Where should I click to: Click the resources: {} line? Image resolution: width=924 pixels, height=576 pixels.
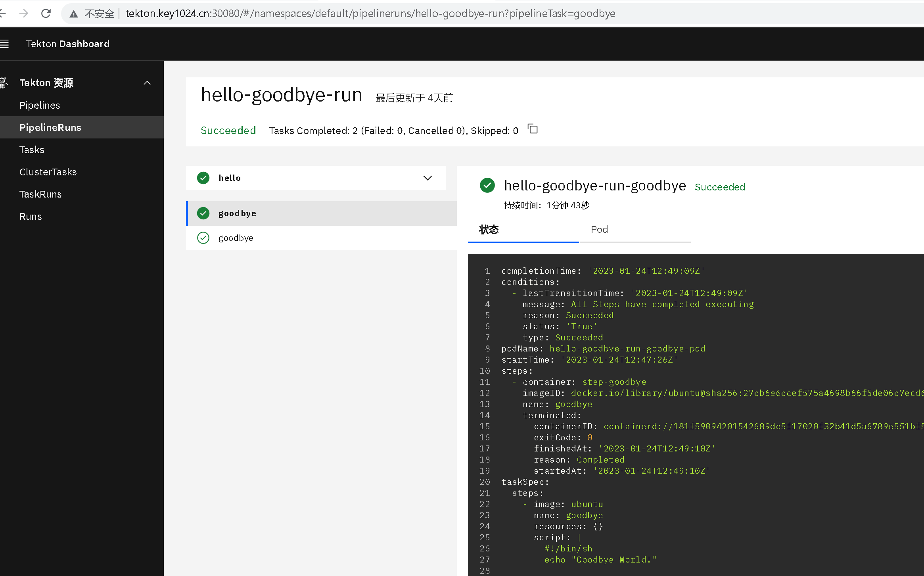pyautogui.click(x=568, y=526)
